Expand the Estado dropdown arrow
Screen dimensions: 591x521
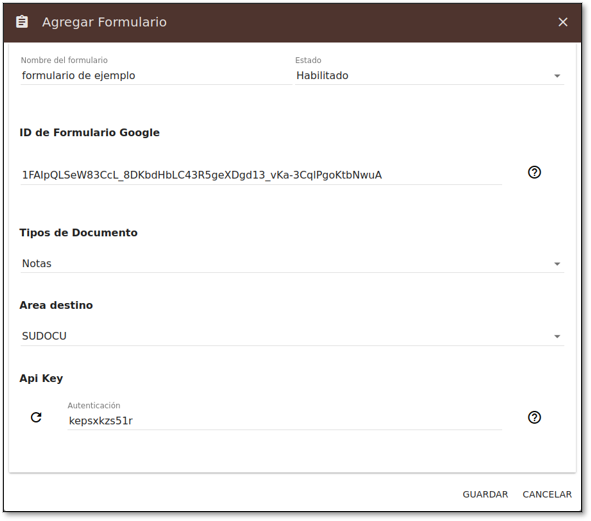point(557,76)
